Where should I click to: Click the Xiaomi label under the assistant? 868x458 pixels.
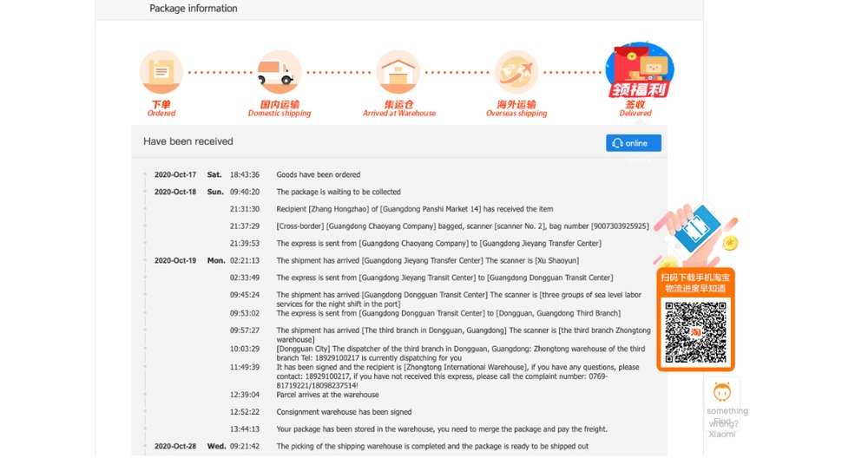(722, 435)
